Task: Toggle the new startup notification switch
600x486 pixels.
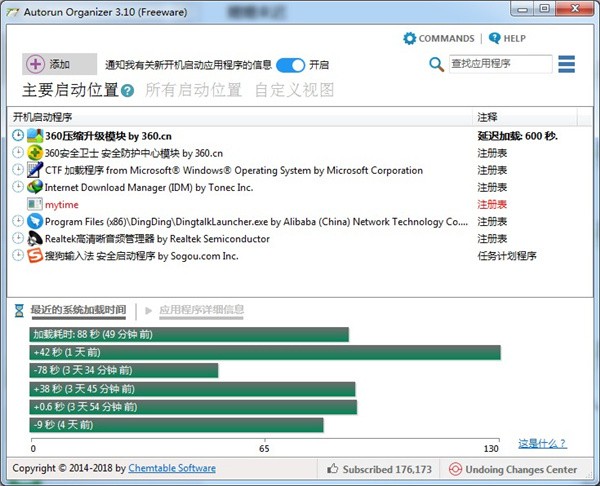Action: [290, 65]
